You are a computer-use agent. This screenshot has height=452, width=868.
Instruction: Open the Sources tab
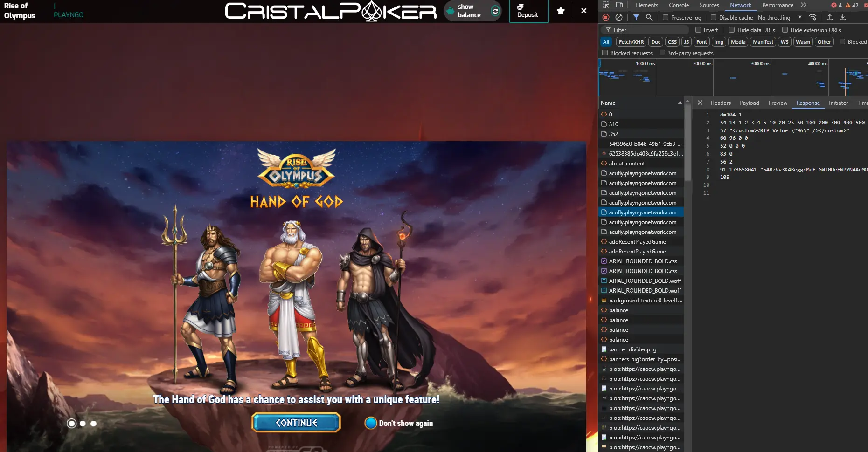(x=709, y=5)
